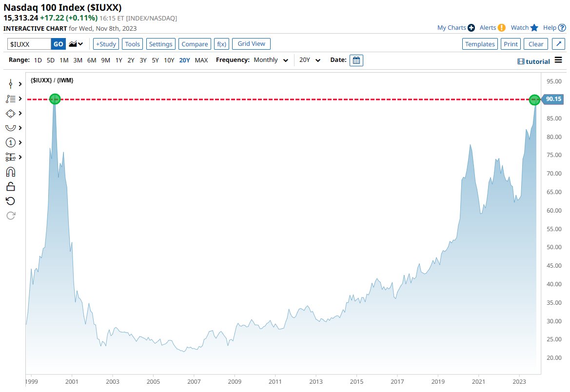The image size is (570, 392).
Task: Select the measurement nodes tool icon
Action: click(x=11, y=157)
